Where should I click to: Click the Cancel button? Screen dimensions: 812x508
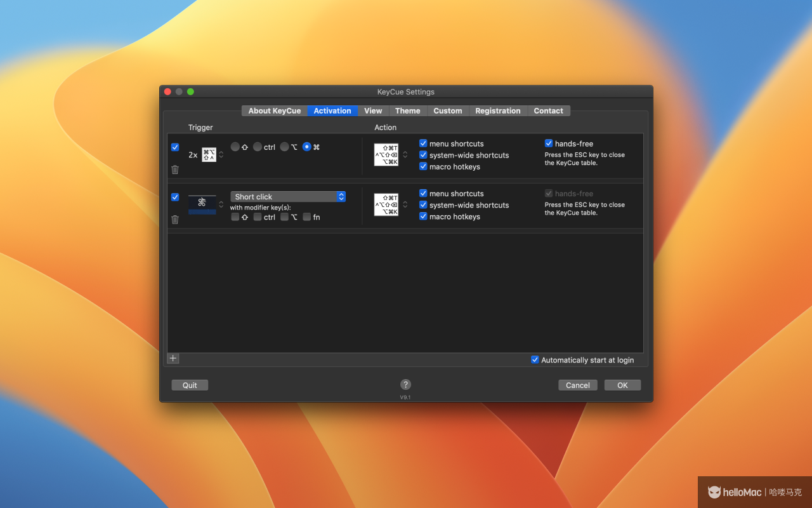578,385
